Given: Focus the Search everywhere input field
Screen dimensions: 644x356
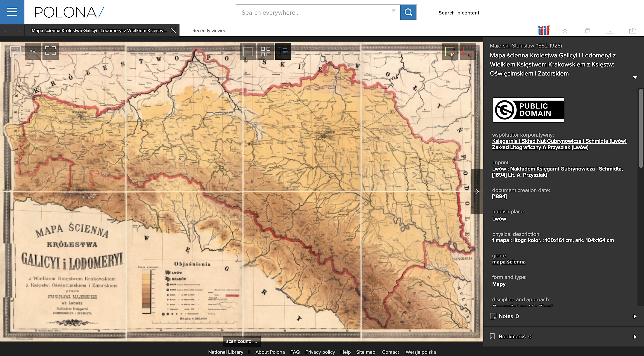Looking at the screenshot, I should point(311,12).
